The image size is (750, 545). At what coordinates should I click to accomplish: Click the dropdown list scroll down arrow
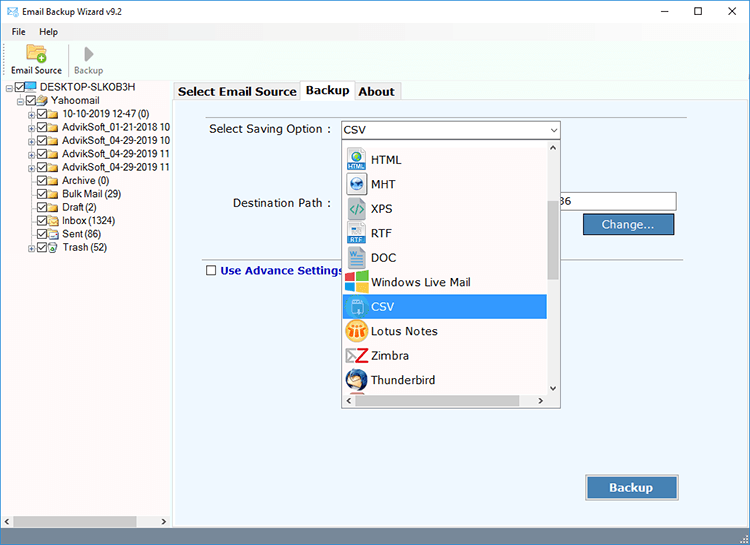pos(553,388)
